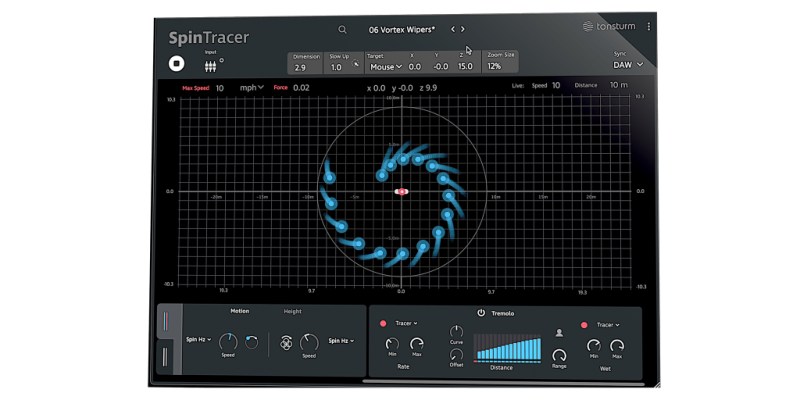Open the Rate Tracer dropdown
The image size is (800, 400).
tap(407, 323)
